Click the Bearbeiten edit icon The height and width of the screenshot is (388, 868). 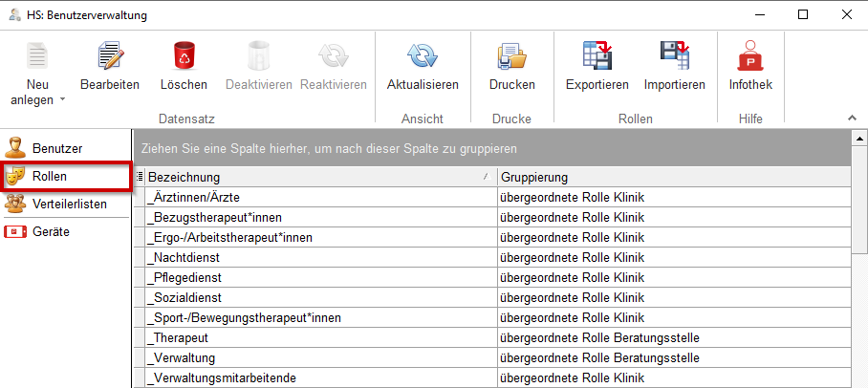click(109, 57)
